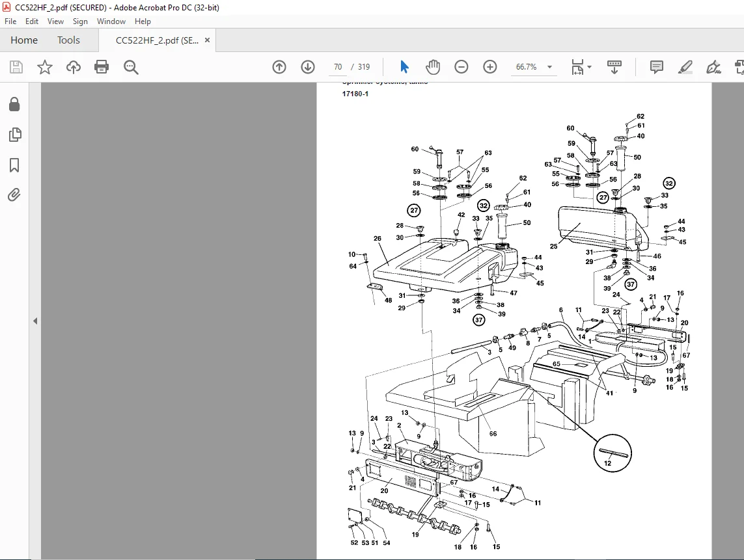This screenshot has height=560, width=744.
Task: Select the arrow selection tool
Action: (x=404, y=67)
